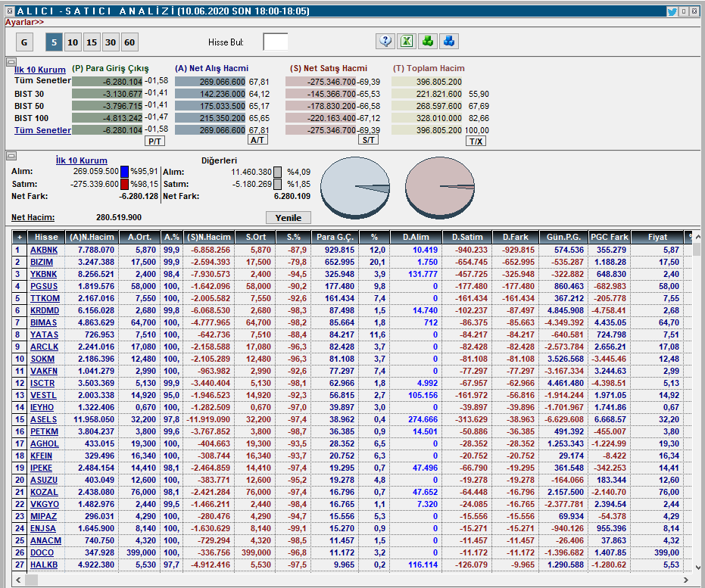This screenshot has width=705, height=588.
Task: Open the VESTL stock link
Action: pos(43,395)
